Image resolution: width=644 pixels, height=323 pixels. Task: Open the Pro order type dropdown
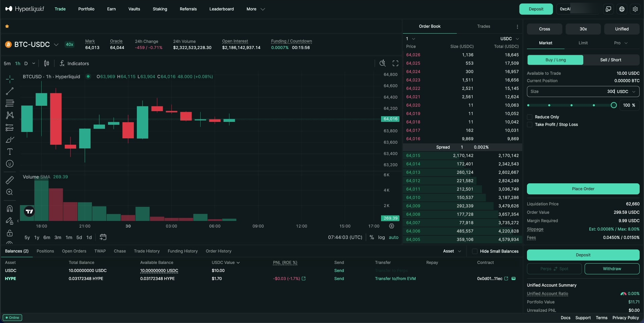pos(621,43)
